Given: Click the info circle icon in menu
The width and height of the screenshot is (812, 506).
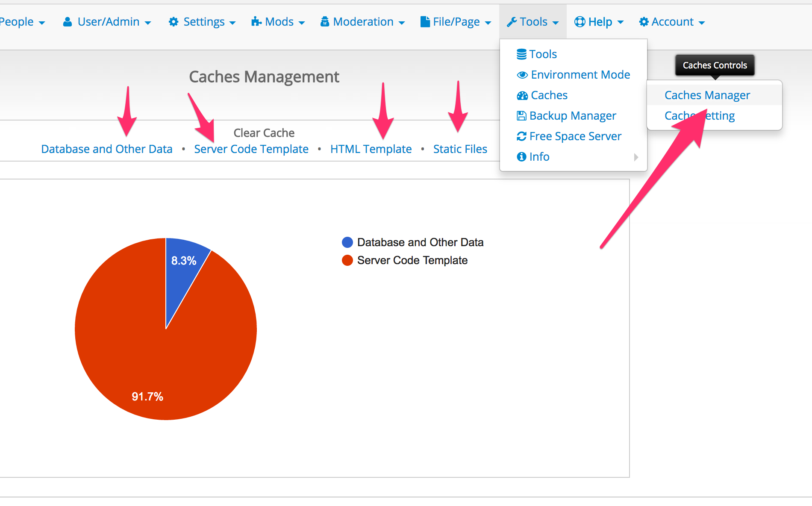Looking at the screenshot, I should (x=521, y=157).
